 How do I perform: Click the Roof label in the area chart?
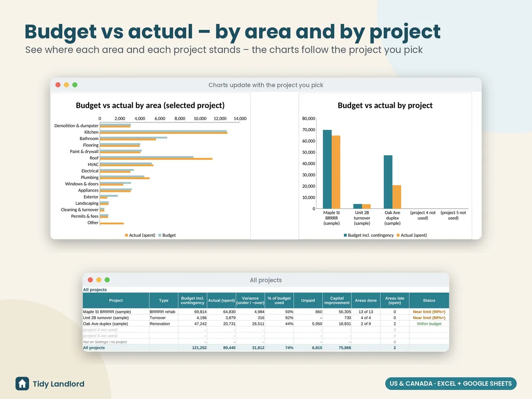[94, 158]
